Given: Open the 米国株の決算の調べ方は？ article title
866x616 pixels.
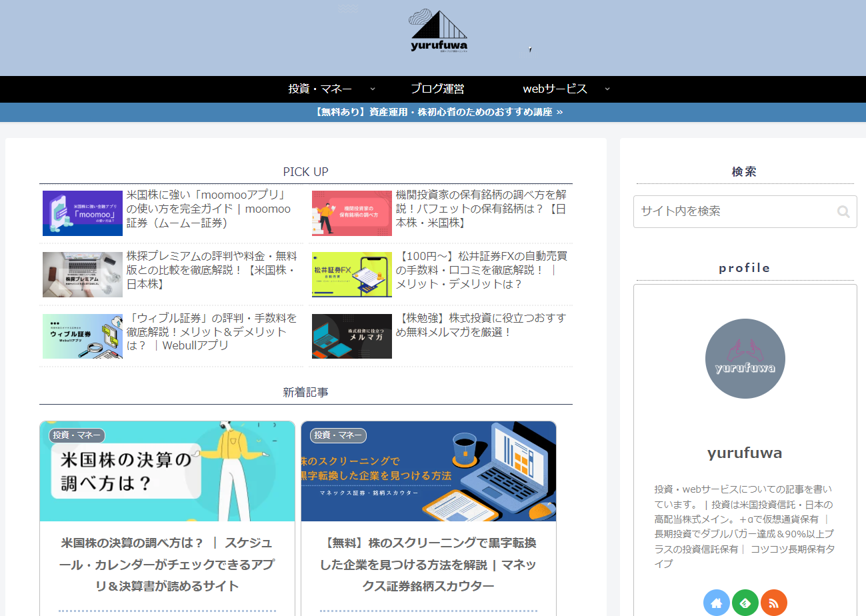Looking at the screenshot, I should (167, 565).
